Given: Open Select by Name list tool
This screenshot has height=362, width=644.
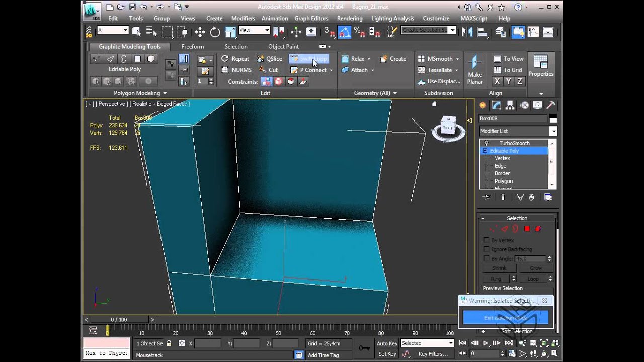Looking at the screenshot, I should point(151,32).
